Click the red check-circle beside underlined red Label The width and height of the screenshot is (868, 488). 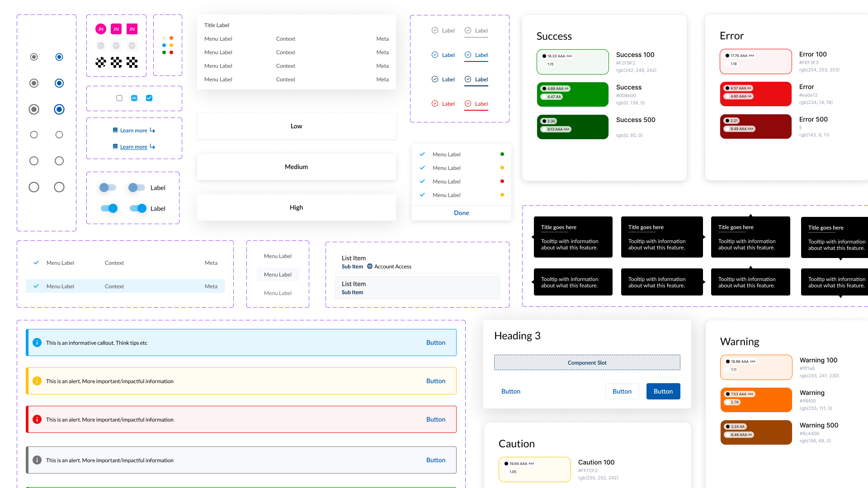click(468, 103)
